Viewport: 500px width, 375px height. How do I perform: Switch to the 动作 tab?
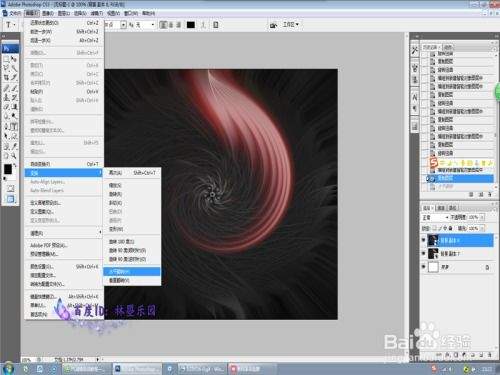click(448, 47)
